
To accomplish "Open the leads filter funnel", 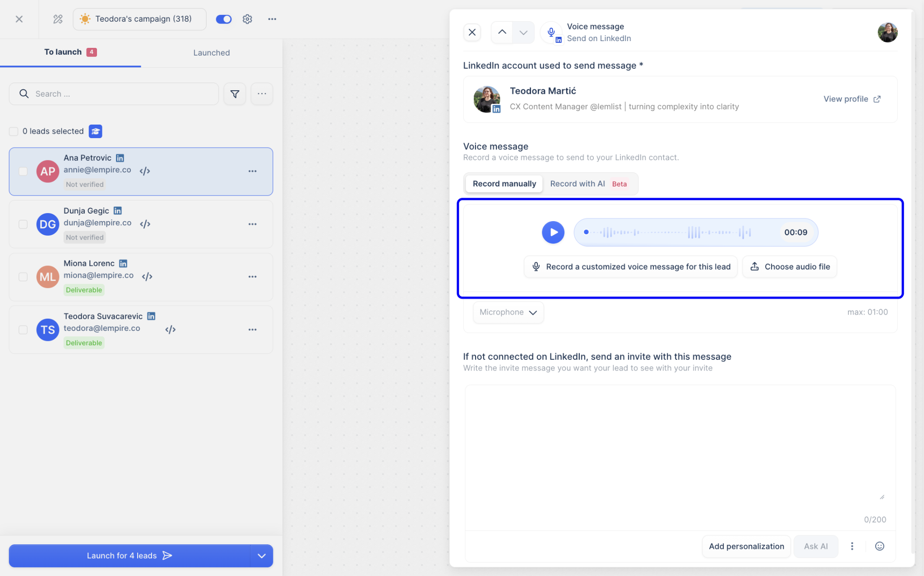I will coord(235,94).
